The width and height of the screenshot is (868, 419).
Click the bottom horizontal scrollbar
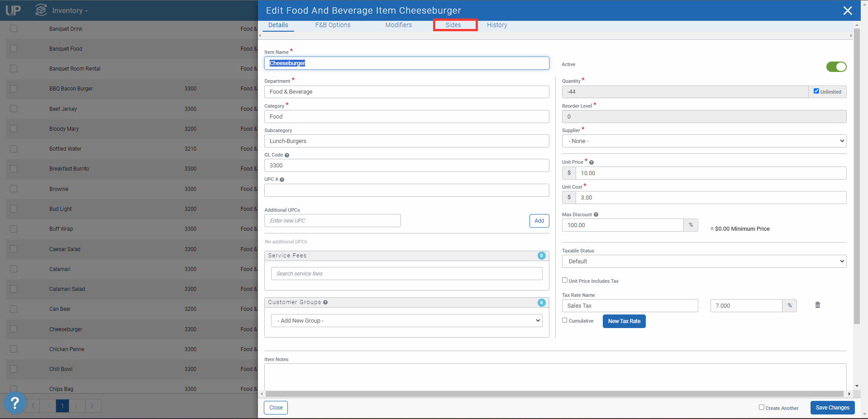[554, 394]
